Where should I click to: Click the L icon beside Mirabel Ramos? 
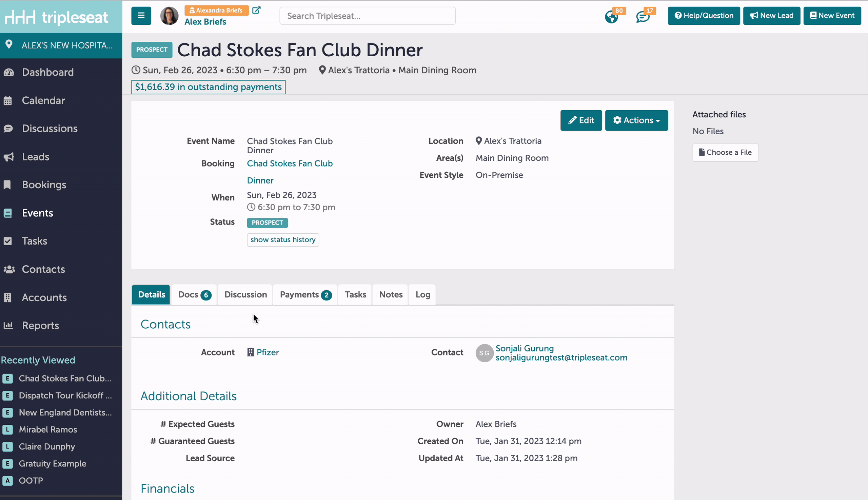pyautogui.click(x=7, y=429)
